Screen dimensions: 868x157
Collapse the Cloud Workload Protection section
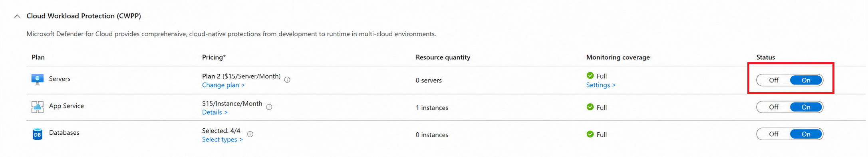[17, 16]
